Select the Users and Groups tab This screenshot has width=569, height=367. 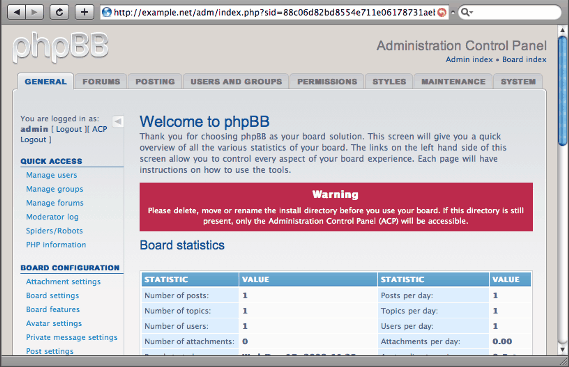(x=236, y=82)
